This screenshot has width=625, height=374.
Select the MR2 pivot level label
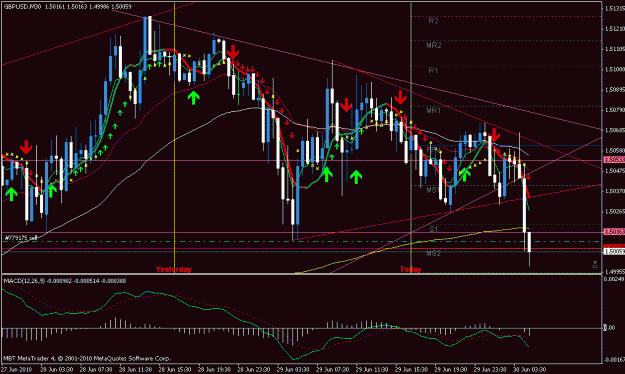pyautogui.click(x=434, y=45)
